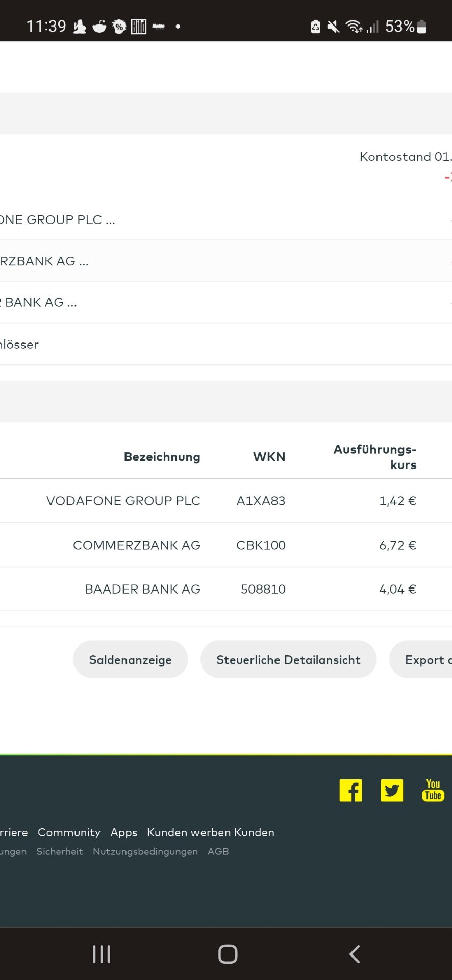Tap the 53% battery percentage
Image resolution: width=452 pixels, height=980 pixels.
[399, 26]
